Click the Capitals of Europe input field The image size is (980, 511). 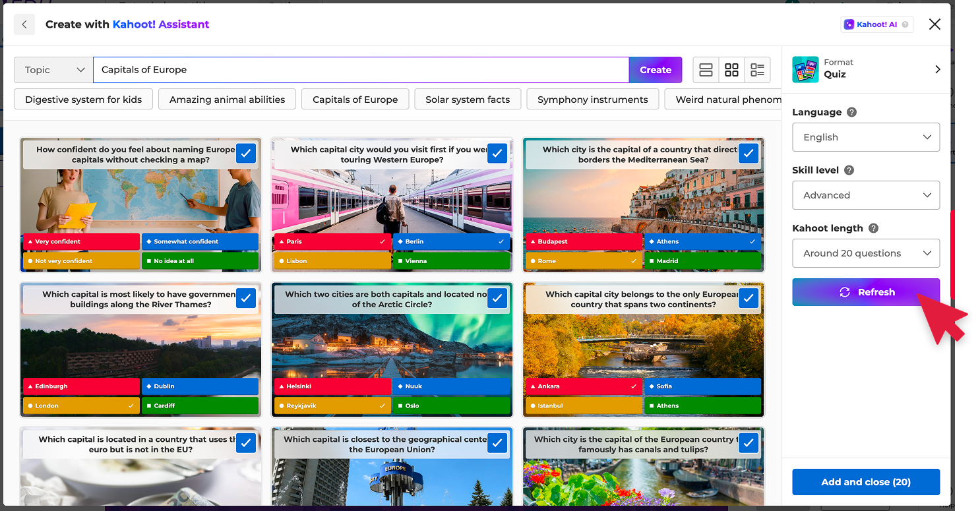point(361,70)
